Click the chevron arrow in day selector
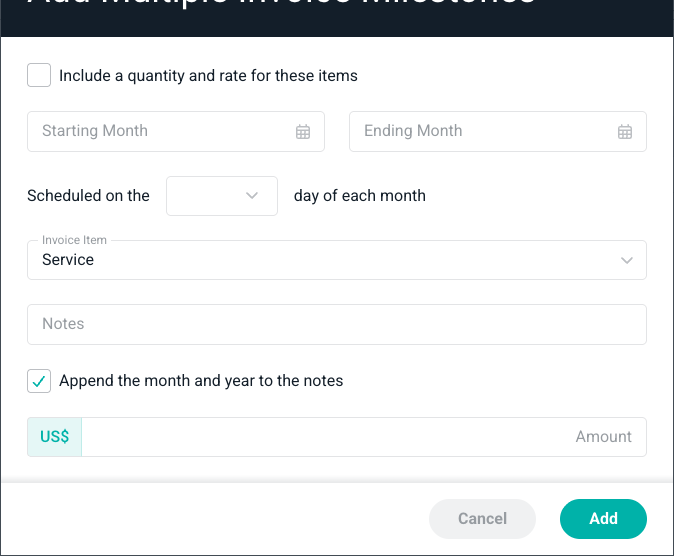The height and width of the screenshot is (556, 674). point(252,196)
